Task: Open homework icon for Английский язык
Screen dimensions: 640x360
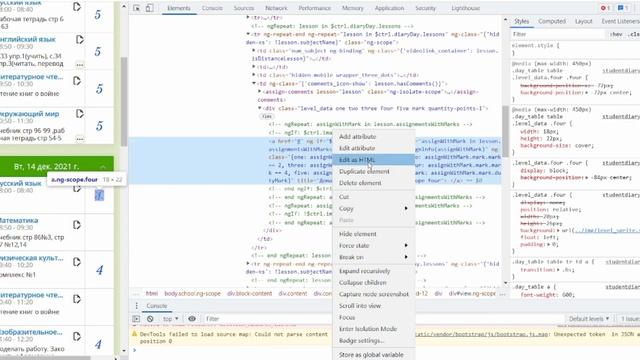Action: 80,40
